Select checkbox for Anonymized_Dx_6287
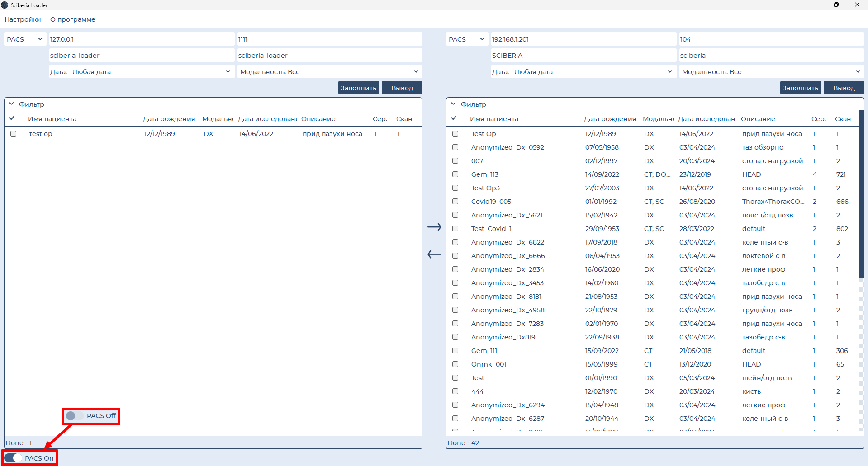868x466 pixels. coord(455,419)
